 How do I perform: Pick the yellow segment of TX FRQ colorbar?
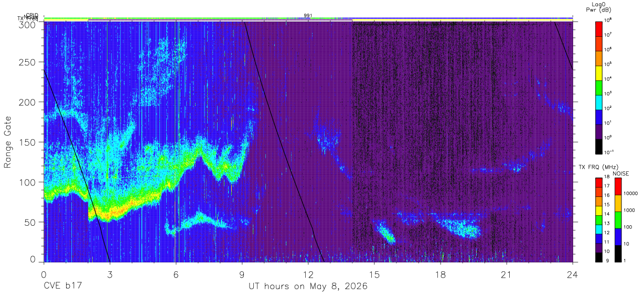point(599,211)
